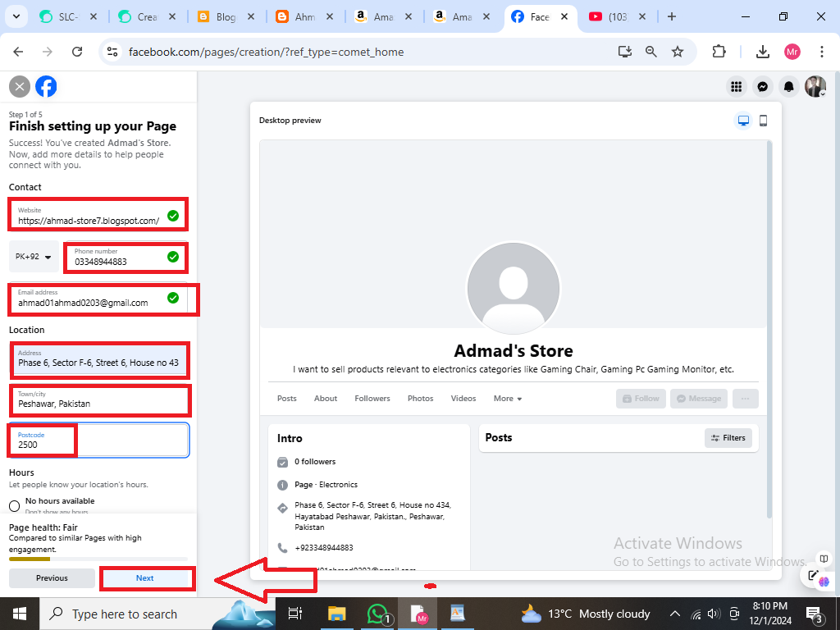This screenshot has width=840, height=630.
Task: Open a new browser tab
Action: click(x=671, y=16)
